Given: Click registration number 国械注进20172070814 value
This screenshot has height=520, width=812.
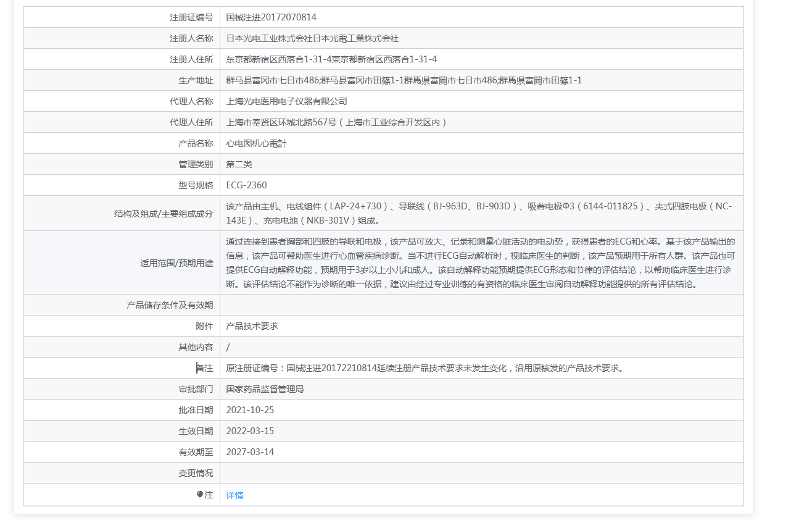Looking at the screenshot, I should tap(271, 17).
